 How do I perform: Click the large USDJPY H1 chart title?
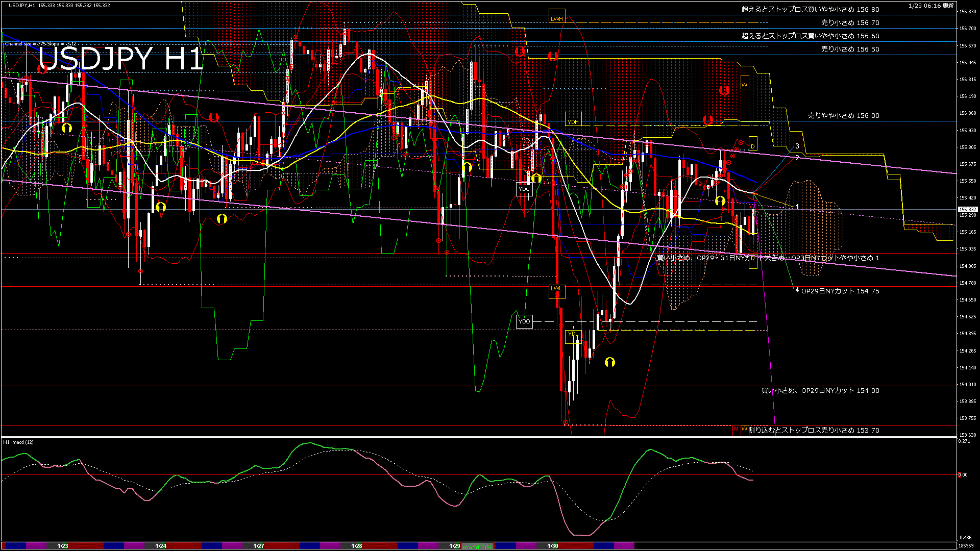pos(120,59)
